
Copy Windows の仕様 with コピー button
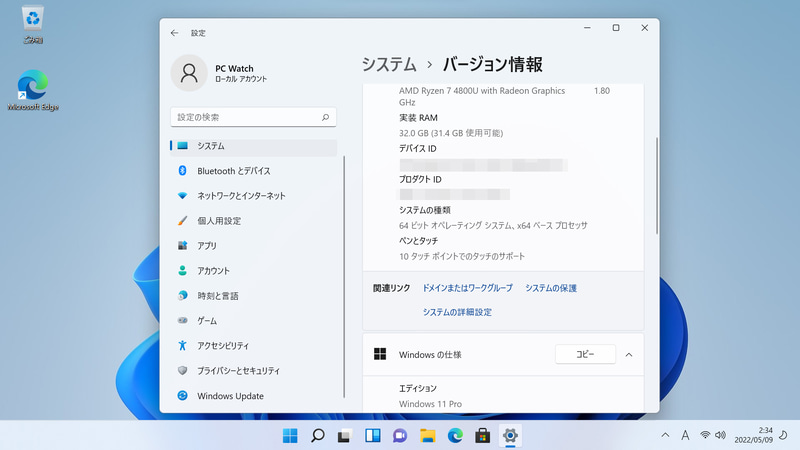click(x=585, y=354)
